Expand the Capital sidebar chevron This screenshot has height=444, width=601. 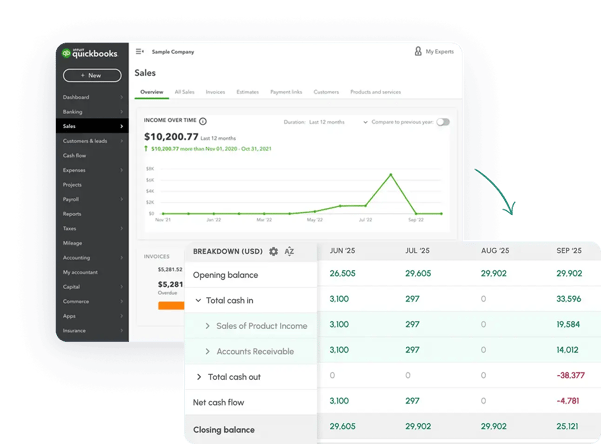tap(122, 286)
